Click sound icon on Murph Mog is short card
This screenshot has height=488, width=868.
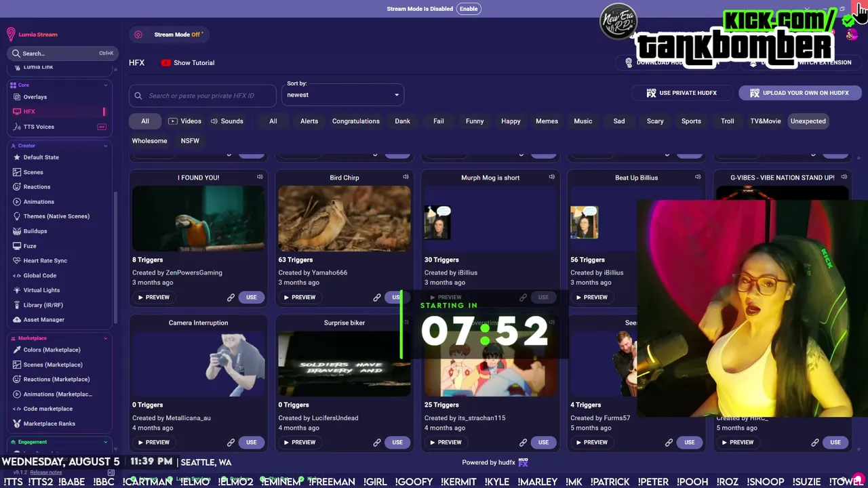click(551, 177)
